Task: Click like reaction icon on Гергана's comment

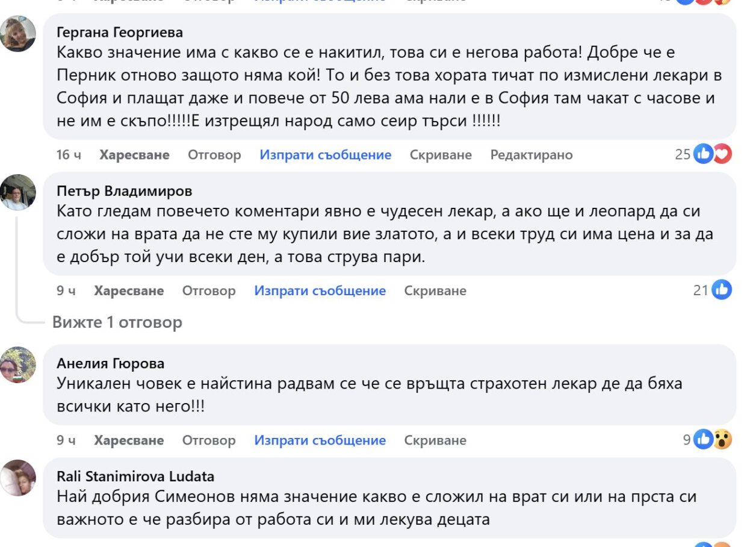Action: coord(702,155)
